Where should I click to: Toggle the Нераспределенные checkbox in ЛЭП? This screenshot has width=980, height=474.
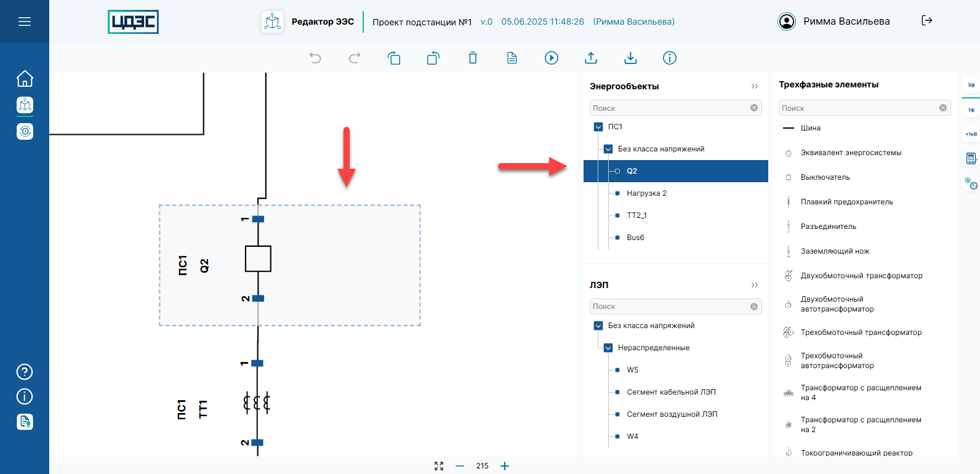608,348
